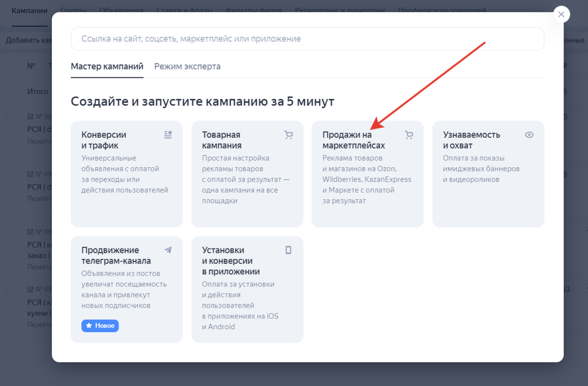Click the ads icon on Конверсии и трафик card

(x=168, y=134)
